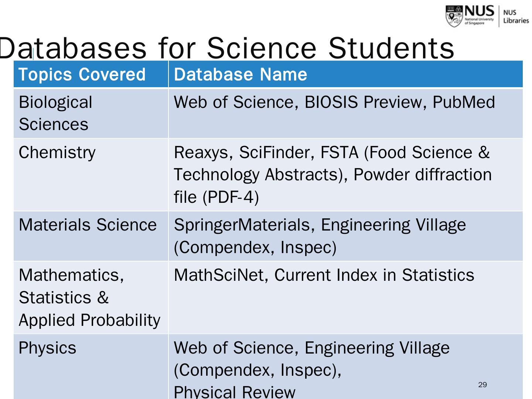
Task: Click the National University of Singapore text
Action: [479, 21]
